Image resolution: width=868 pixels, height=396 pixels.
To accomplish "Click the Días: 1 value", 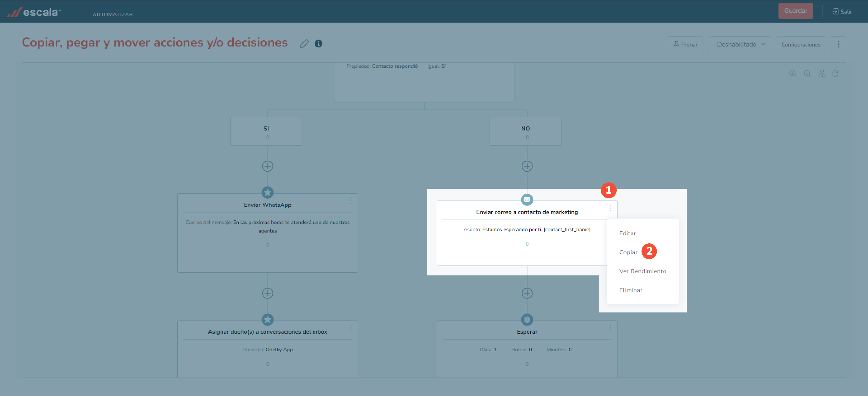I will pos(488,349).
